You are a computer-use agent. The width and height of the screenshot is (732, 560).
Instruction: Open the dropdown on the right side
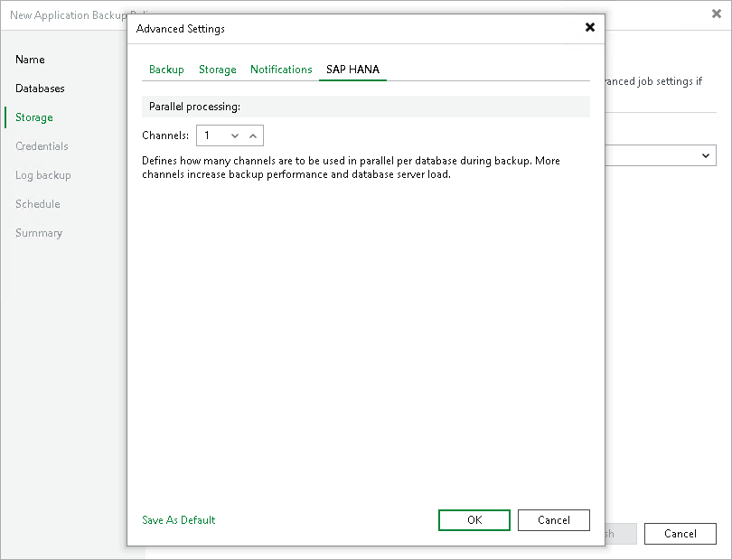pyautogui.click(x=706, y=155)
